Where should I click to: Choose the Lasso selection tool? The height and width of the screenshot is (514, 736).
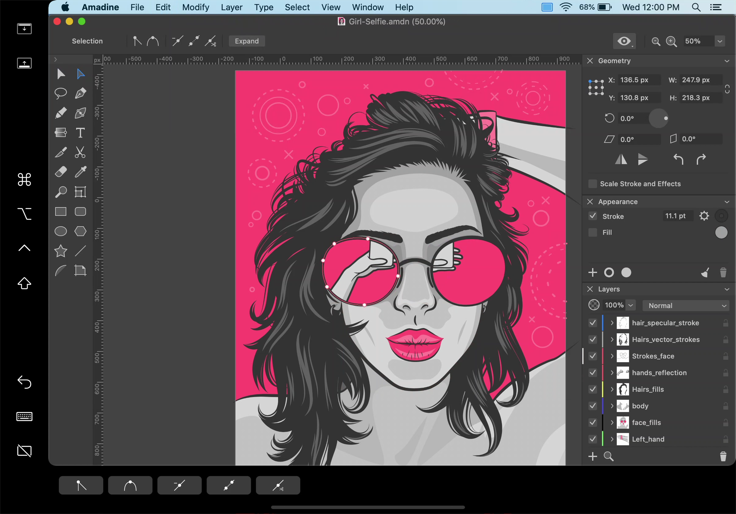[x=61, y=93]
